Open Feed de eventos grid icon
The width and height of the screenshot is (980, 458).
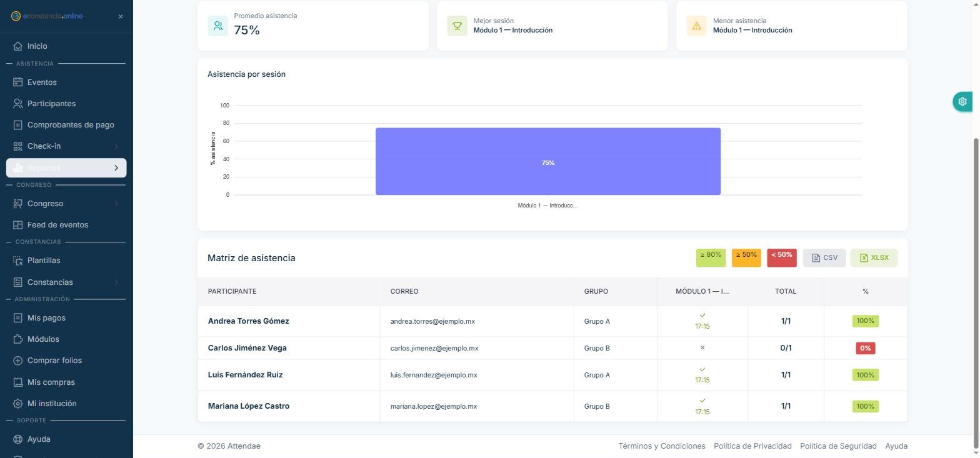tap(17, 225)
